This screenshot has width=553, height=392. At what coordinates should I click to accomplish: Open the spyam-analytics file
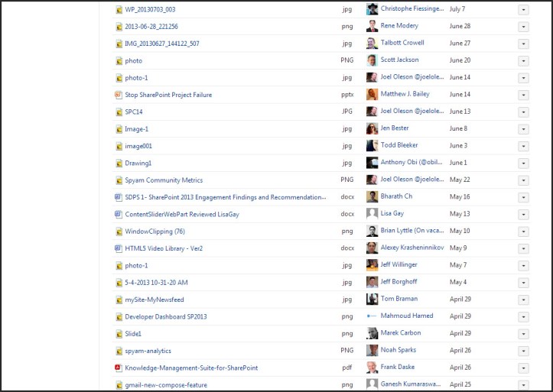click(x=148, y=351)
